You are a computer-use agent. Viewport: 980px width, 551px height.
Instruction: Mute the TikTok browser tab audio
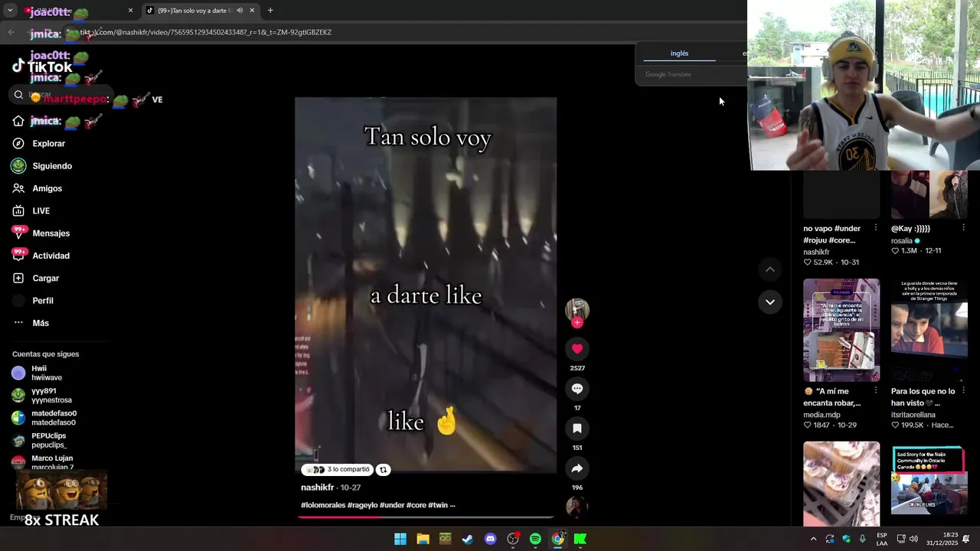pos(240,11)
